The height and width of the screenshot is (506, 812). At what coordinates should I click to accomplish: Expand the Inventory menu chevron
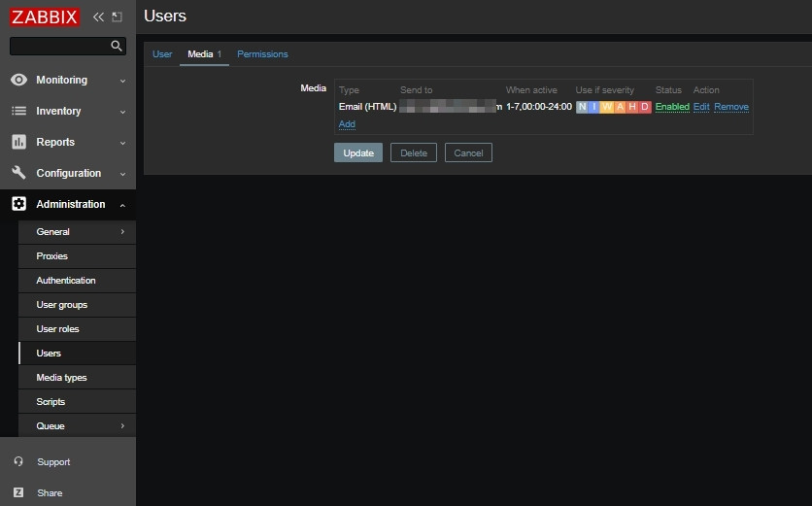[x=122, y=112]
